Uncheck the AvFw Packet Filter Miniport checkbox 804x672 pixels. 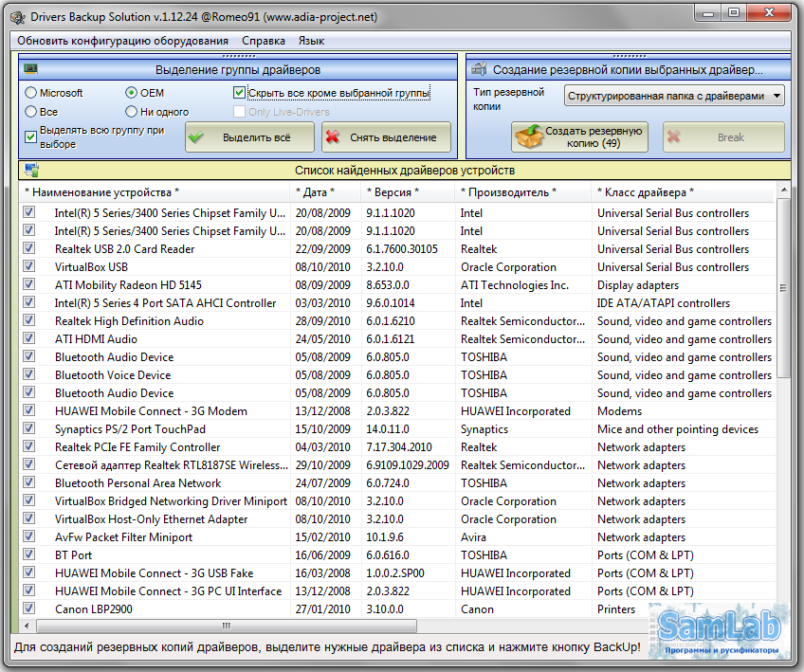point(29,536)
